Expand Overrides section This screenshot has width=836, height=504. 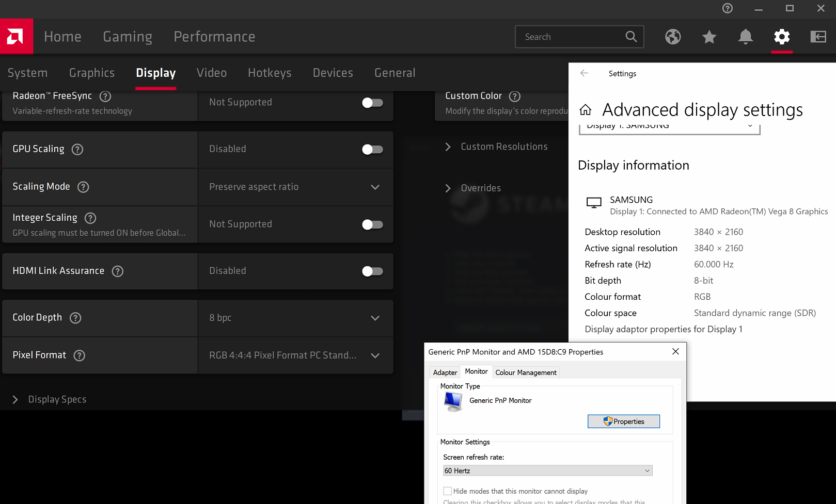(x=473, y=188)
